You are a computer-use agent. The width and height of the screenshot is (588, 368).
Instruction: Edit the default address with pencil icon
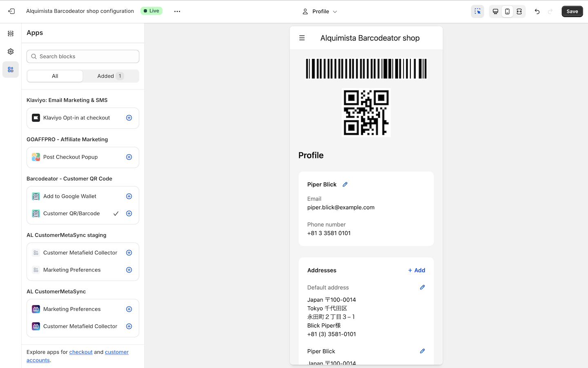pos(422,287)
